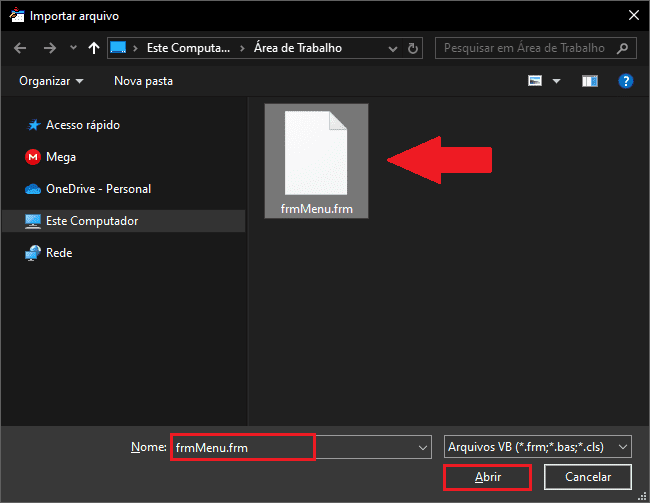Expand the Nome filename dropdown arrow
Screen dimensions: 650x503
tap(423, 446)
